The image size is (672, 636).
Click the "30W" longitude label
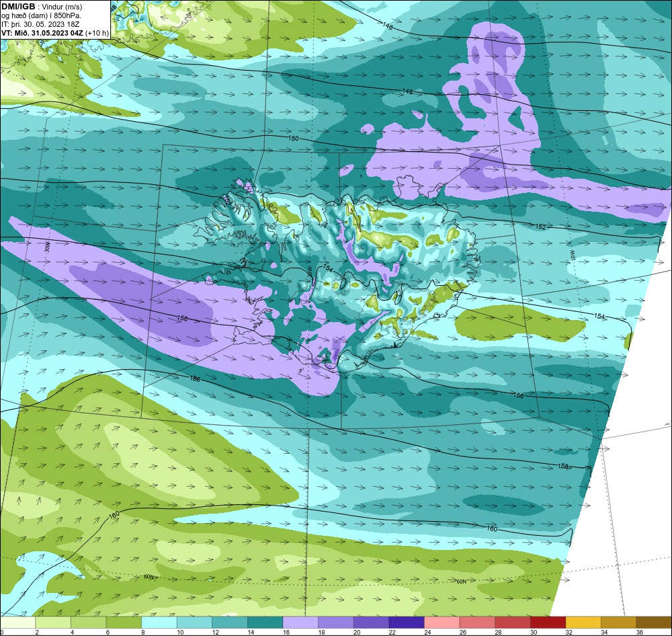47,247
